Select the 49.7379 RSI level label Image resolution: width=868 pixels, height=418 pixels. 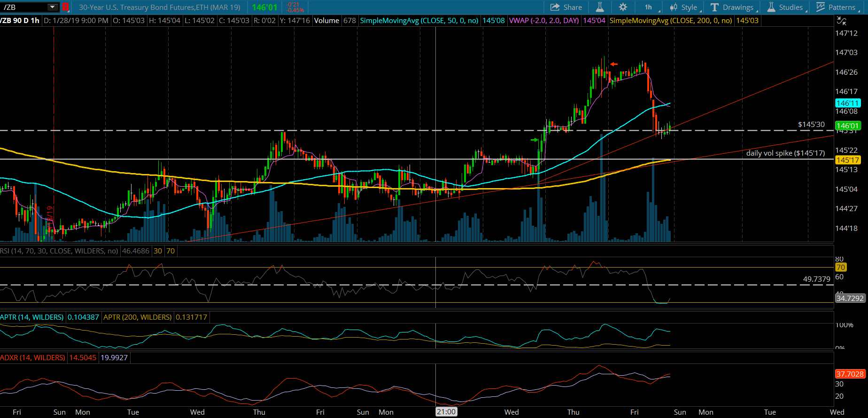[x=817, y=279]
